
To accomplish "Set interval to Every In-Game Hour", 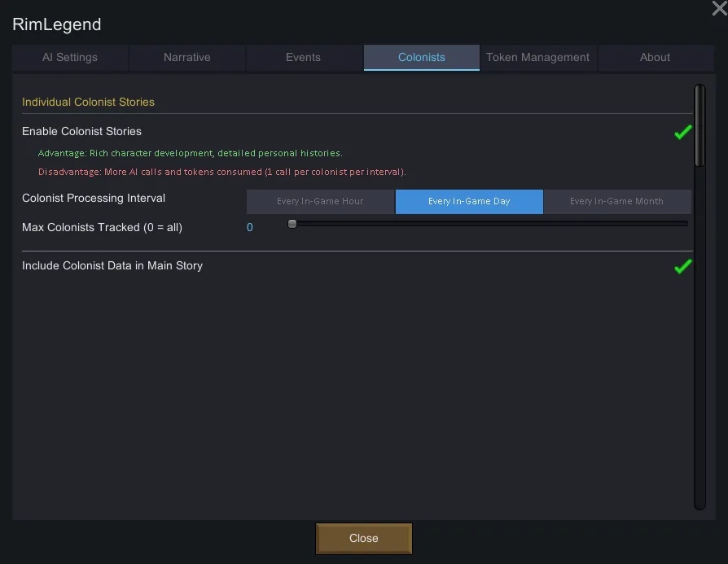I will [320, 202].
